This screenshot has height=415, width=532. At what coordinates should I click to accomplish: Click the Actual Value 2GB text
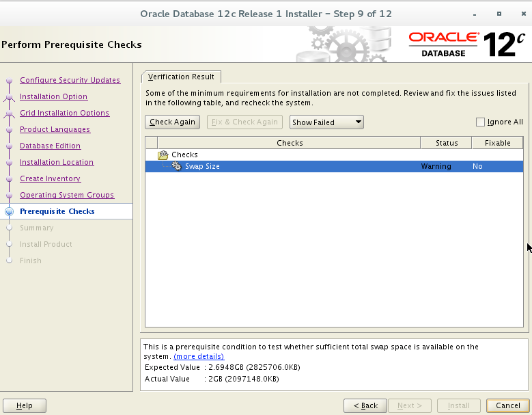[244, 379]
